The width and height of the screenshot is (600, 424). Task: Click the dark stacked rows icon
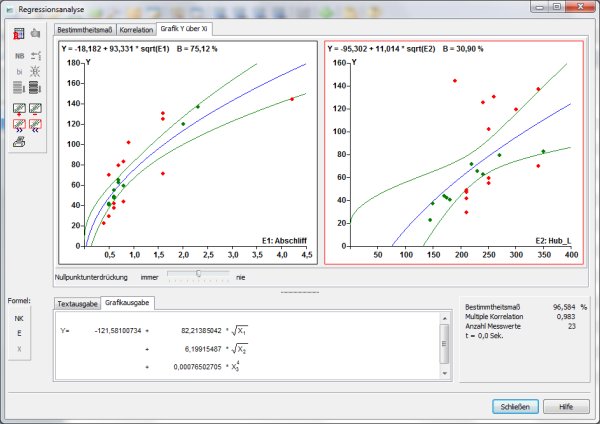click(35, 88)
